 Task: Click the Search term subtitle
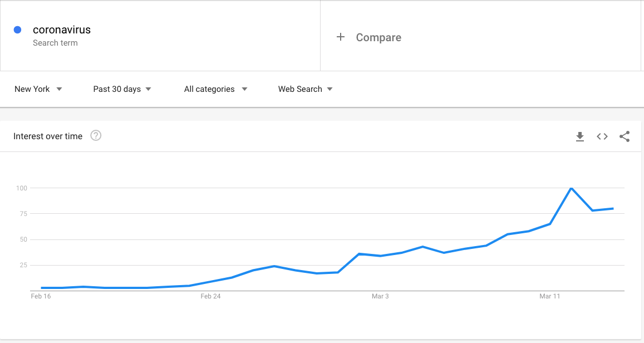(55, 43)
